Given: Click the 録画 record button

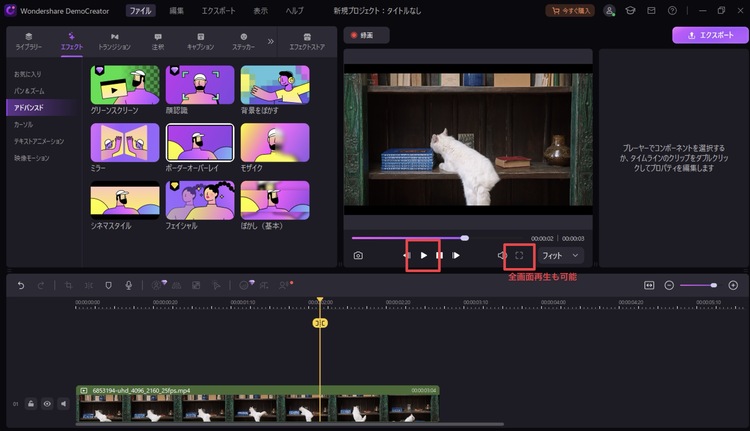Looking at the screenshot, I should point(366,35).
